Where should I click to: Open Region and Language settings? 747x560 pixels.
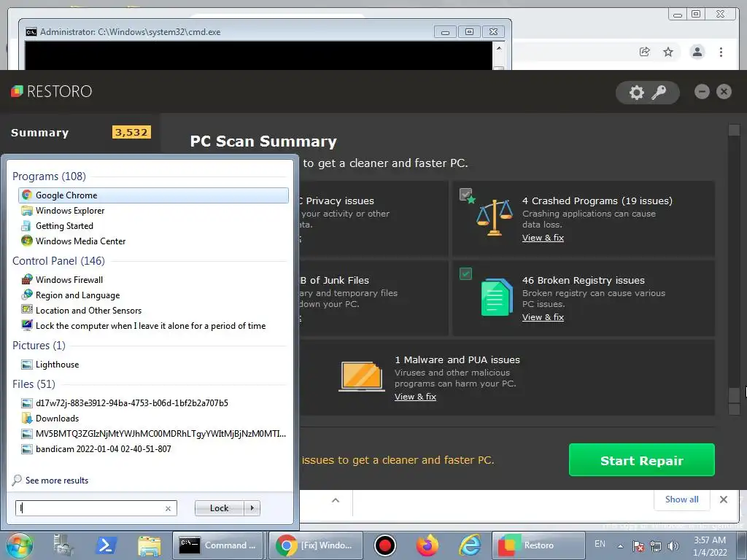153,295
